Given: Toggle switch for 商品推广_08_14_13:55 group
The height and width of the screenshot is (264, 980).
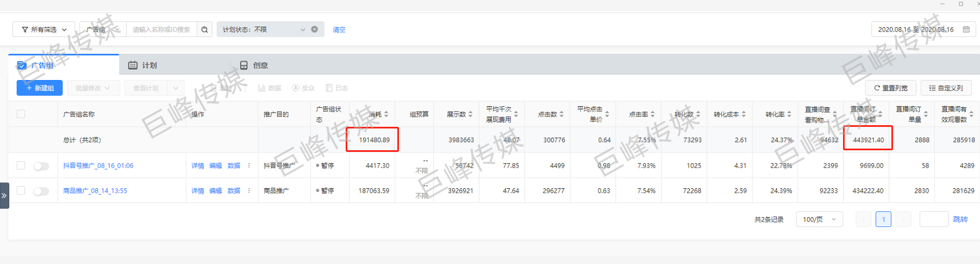Looking at the screenshot, I should pos(41,191).
